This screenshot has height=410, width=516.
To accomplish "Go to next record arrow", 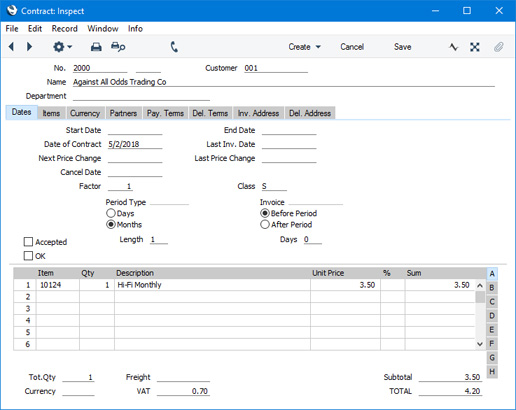I will point(29,47).
